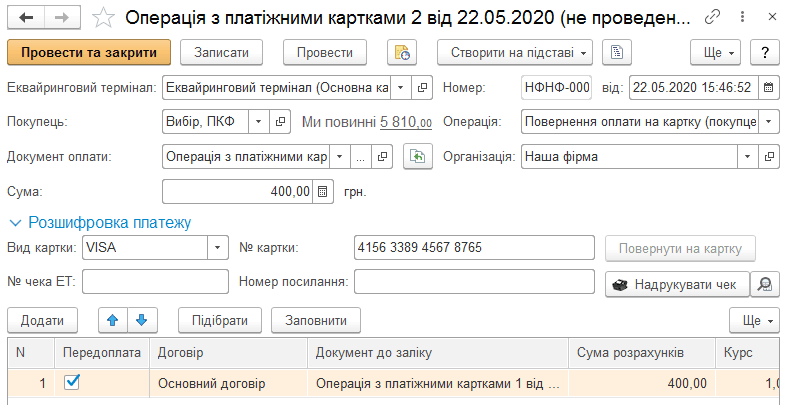Copy link to document via chain icon
Image resolution: width=787 pixels, height=405 pixels.
click(712, 17)
